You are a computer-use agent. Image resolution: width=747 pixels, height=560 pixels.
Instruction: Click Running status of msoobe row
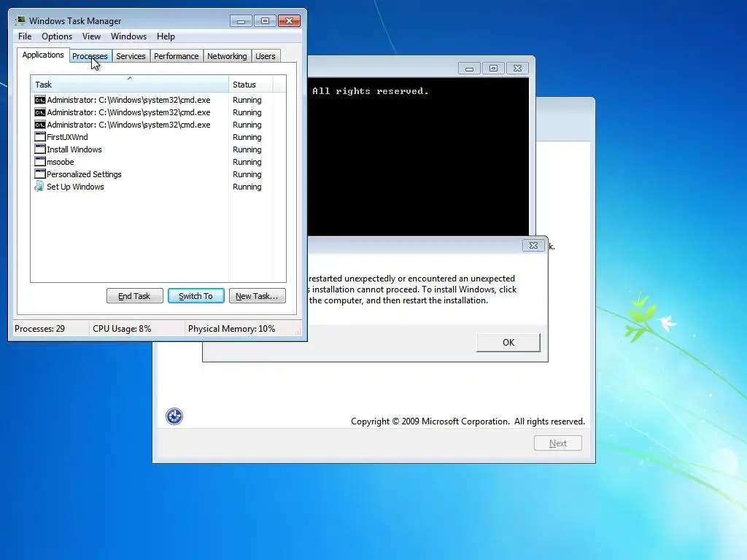coord(247,162)
